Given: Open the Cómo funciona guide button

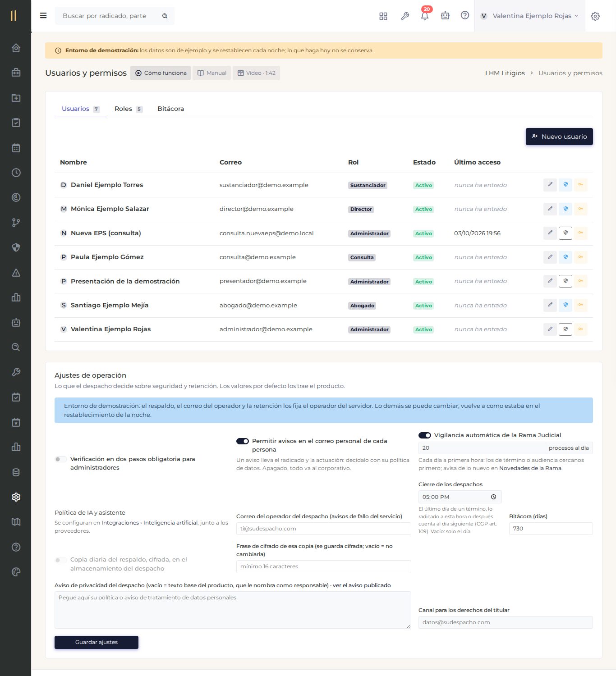Looking at the screenshot, I should click(161, 73).
